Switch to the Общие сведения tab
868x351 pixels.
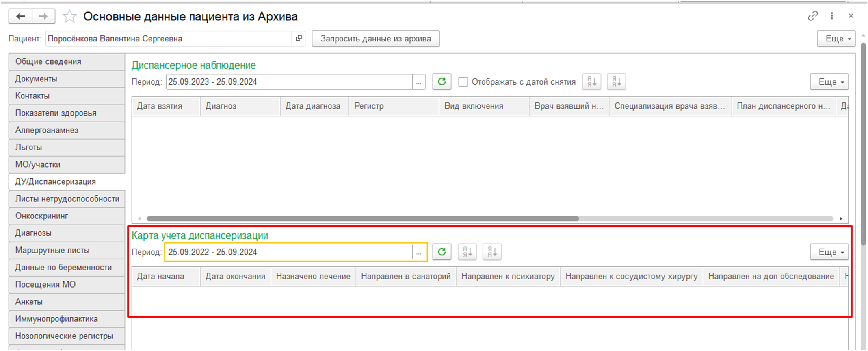(67, 61)
